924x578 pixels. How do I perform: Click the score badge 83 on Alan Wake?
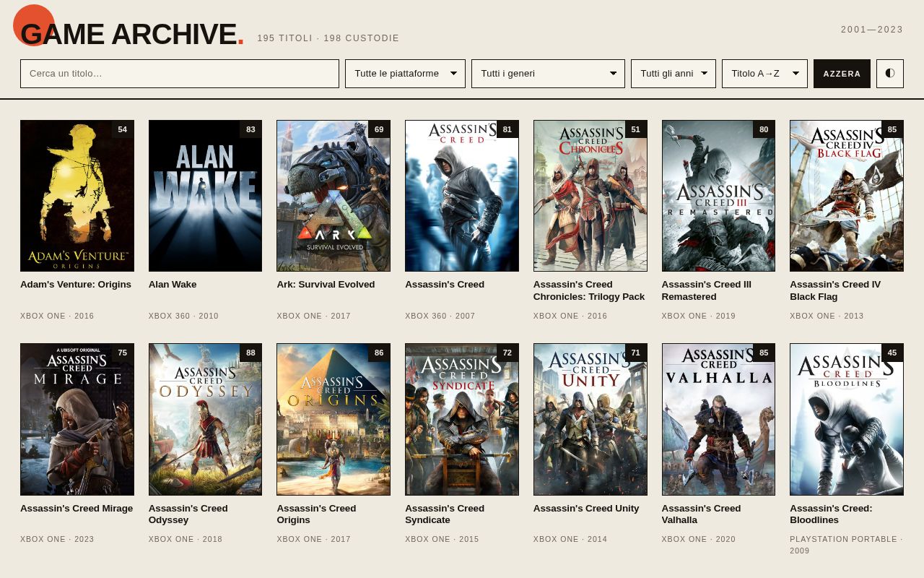point(250,130)
